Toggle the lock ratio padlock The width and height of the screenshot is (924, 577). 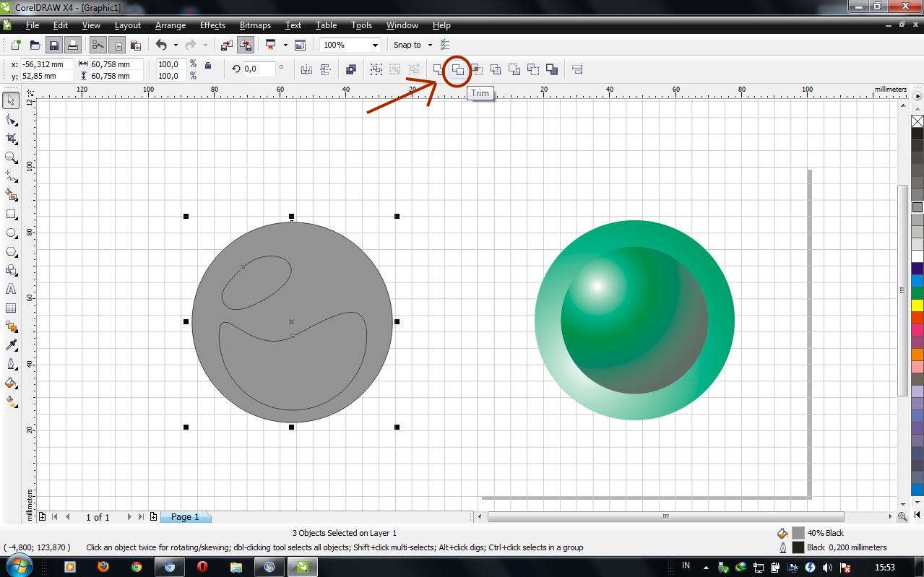pos(208,66)
